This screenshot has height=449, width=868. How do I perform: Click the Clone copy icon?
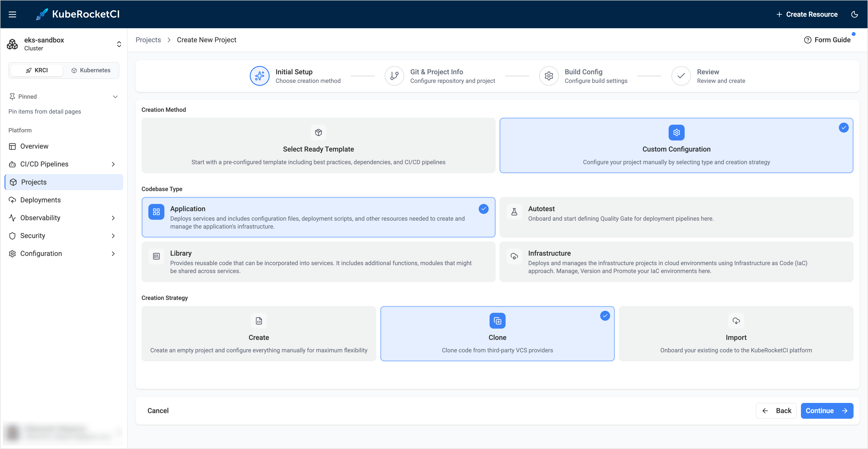pyautogui.click(x=497, y=321)
